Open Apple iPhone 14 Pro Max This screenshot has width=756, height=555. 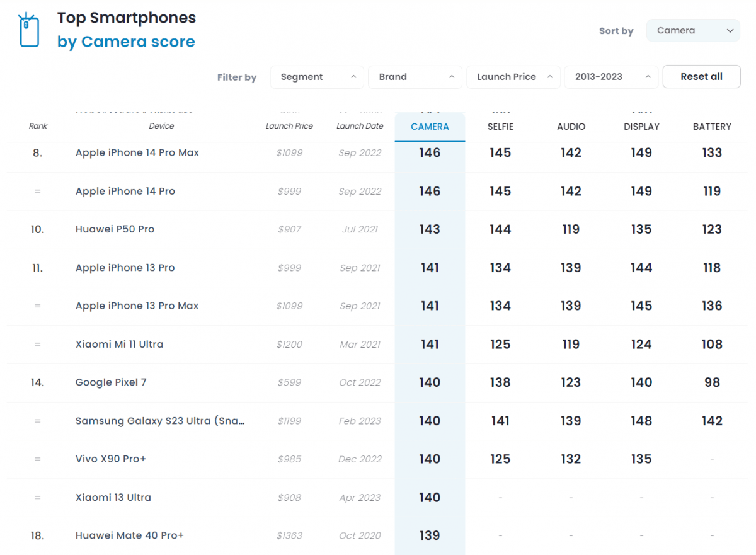click(137, 152)
